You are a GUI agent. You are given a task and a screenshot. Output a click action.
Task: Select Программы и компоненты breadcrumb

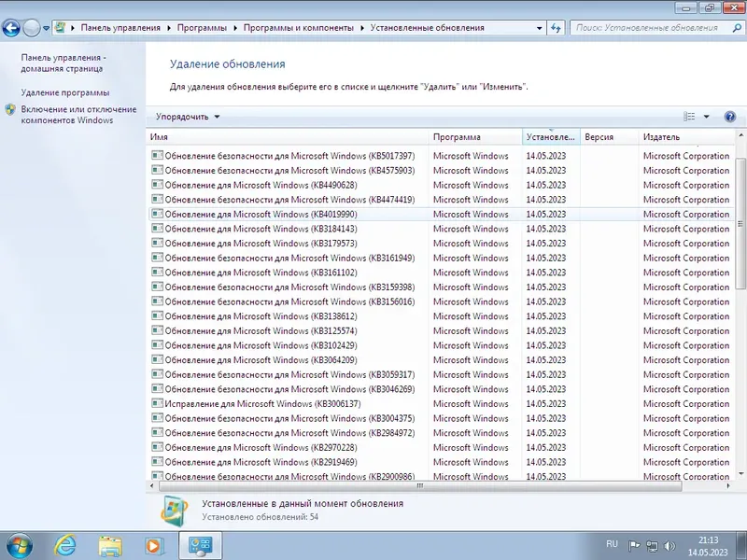[x=298, y=28]
